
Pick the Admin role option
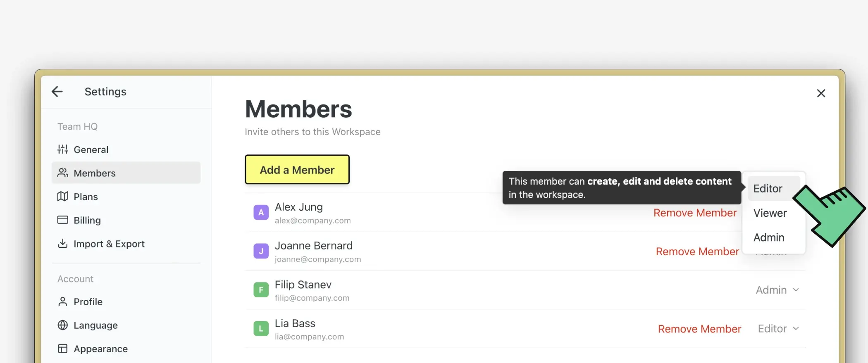[x=769, y=237]
